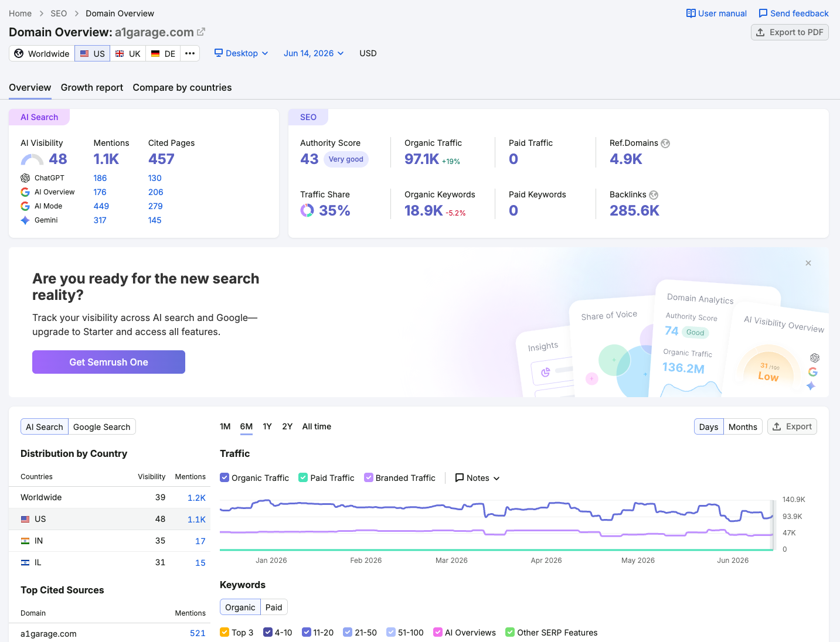
Task: Toggle the Other SERP Features checkbox
Action: (x=510, y=632)
